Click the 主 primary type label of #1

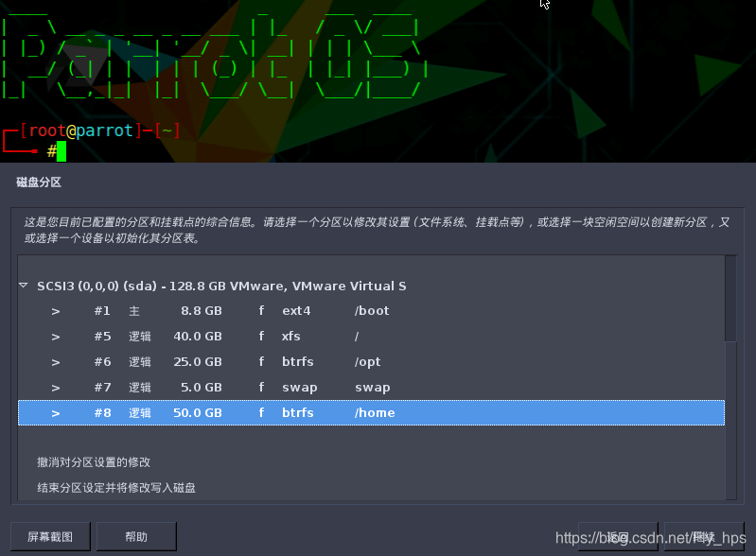click(134, 311)
